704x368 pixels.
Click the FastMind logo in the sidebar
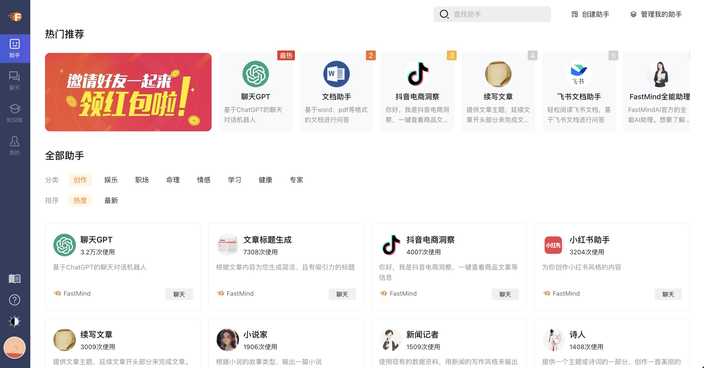coord(15,17)
